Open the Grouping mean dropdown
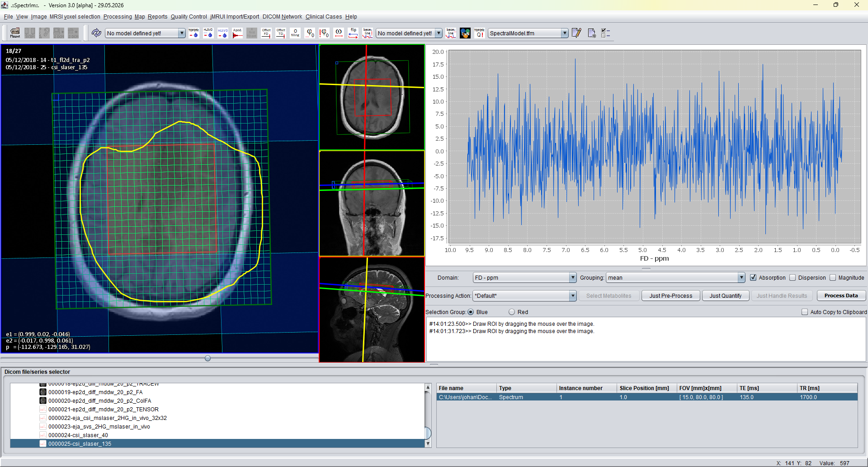The height and width of the screenshot is (467, 868). (x=675, y=278)
